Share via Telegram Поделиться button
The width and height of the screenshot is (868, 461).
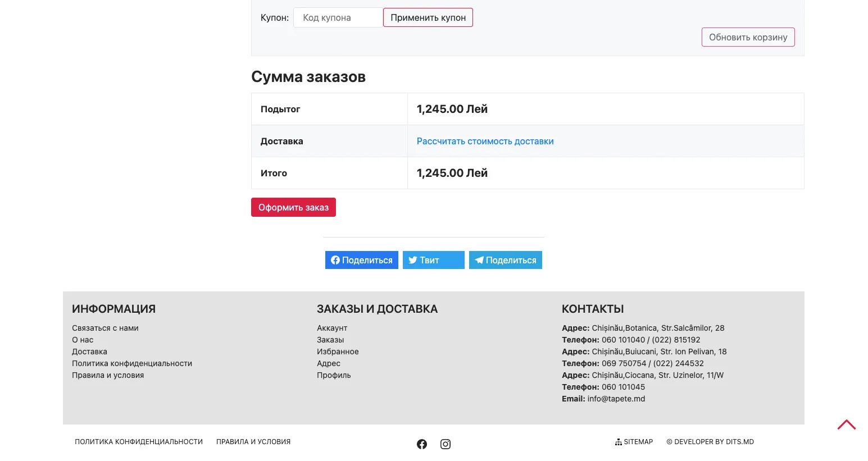(x=506, y=260)
